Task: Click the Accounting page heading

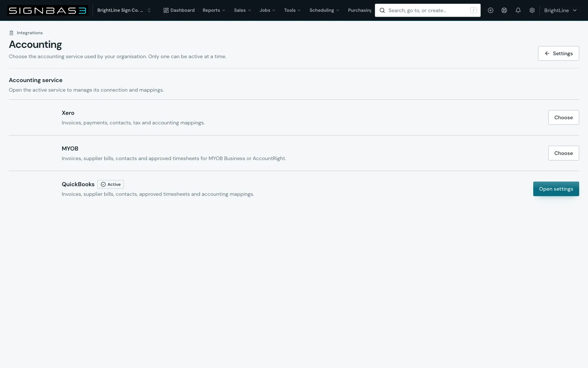Action: click(x=35, y=45)
